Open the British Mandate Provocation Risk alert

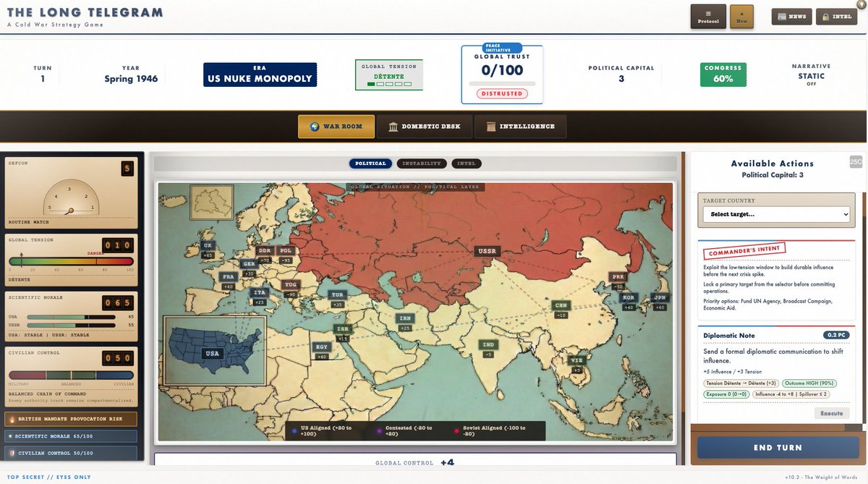71,419
